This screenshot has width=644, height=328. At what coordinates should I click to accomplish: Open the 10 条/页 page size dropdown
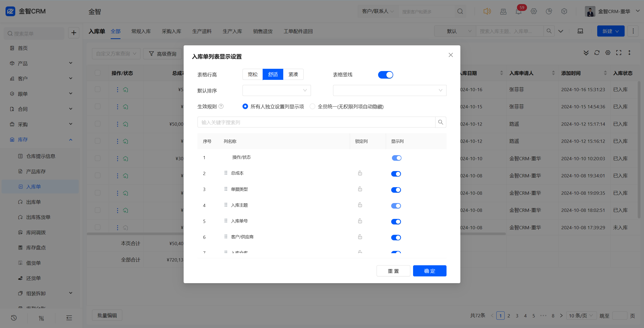coord(581,316)
